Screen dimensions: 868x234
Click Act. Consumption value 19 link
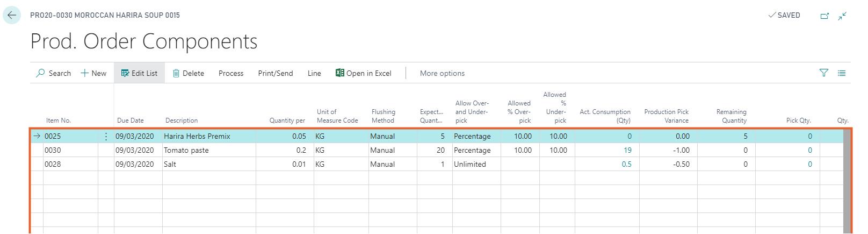627,151
